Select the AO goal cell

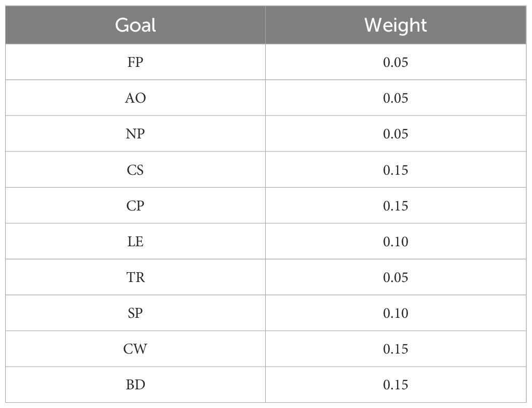[135, 98]
